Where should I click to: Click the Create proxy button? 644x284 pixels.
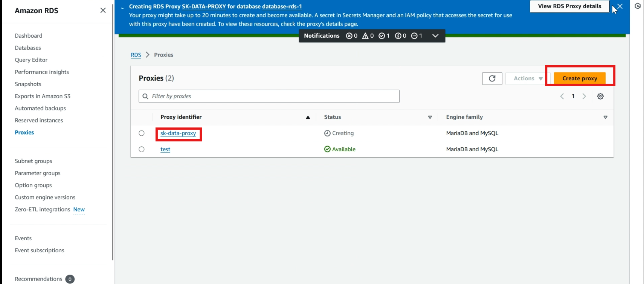pos(580,78)
